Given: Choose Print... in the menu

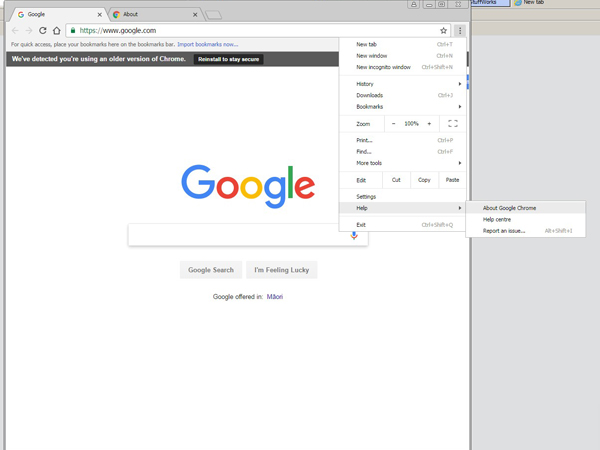Looking at the screenshot, I should [402, 140].
